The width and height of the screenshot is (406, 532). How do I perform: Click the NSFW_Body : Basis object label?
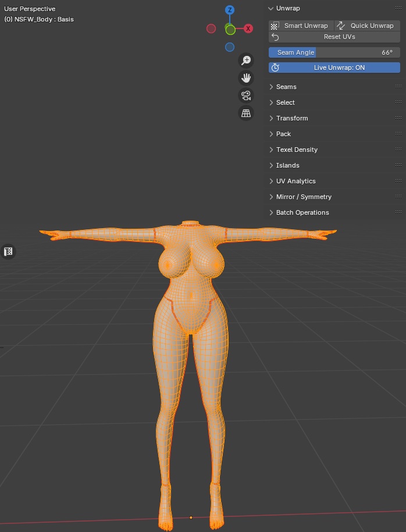[39, 19]
